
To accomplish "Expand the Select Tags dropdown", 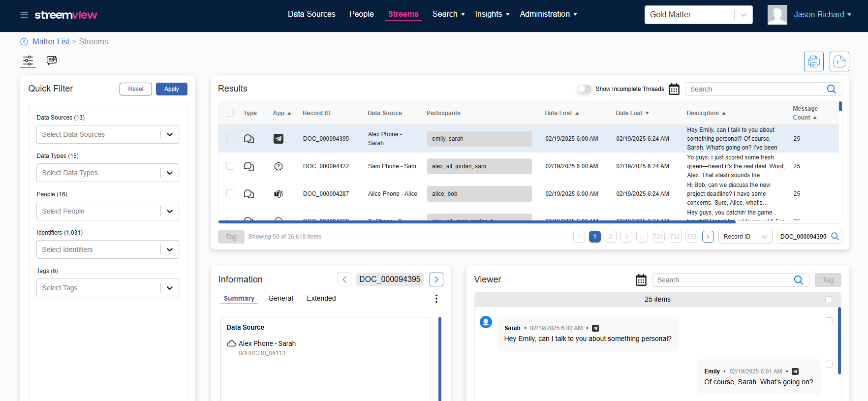I will click(x=170, y=288).
